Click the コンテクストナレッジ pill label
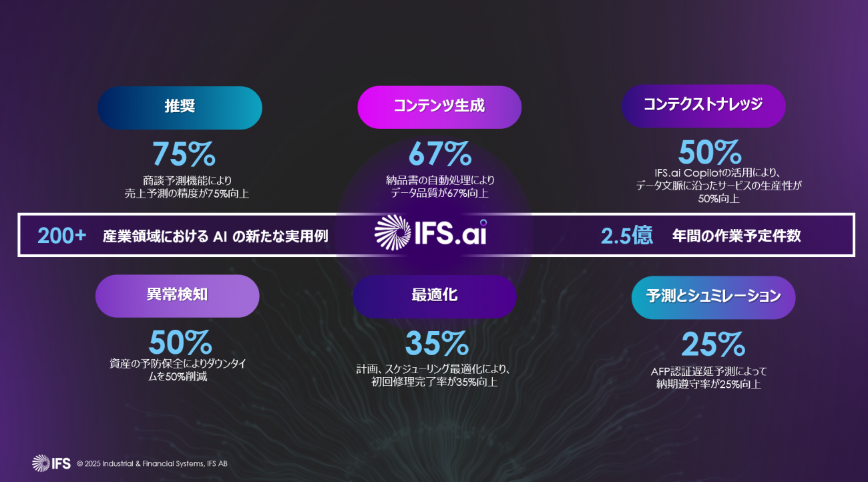Viewport: 868px width, 482px height. (703, 105)
